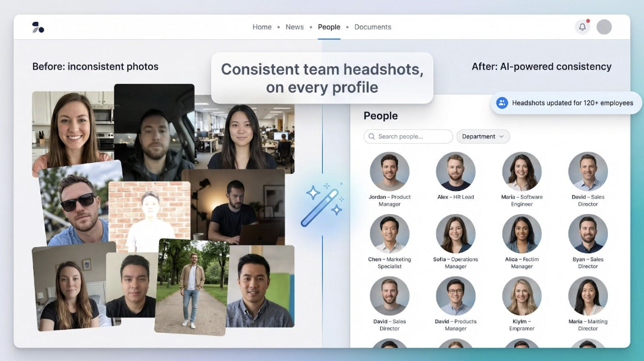Go to the Home tab
The image size is (644, 361).
point(262,27)
